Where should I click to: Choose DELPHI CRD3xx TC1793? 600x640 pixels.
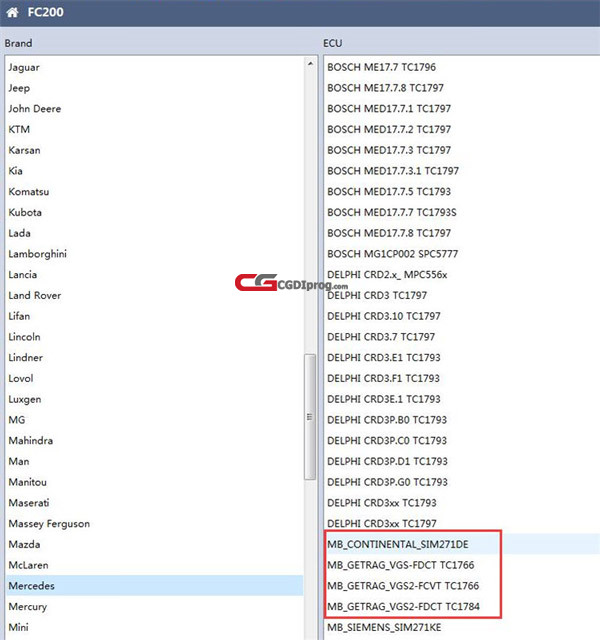coord(382,503)
